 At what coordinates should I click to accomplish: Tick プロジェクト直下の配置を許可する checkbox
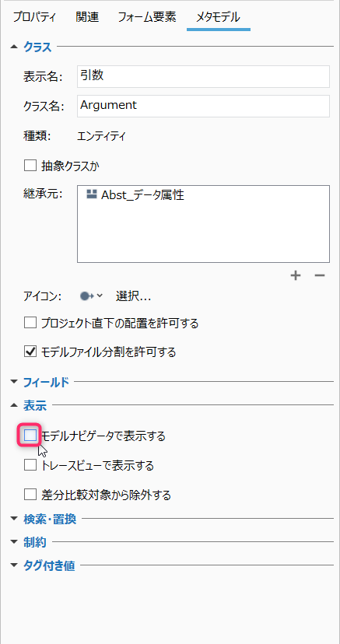(30, 323)
